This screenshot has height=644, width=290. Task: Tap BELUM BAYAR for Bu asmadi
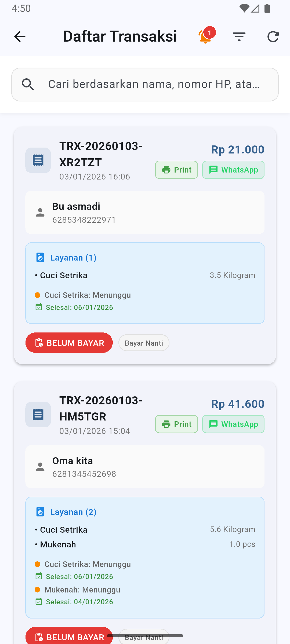click(x=69, y=343)
